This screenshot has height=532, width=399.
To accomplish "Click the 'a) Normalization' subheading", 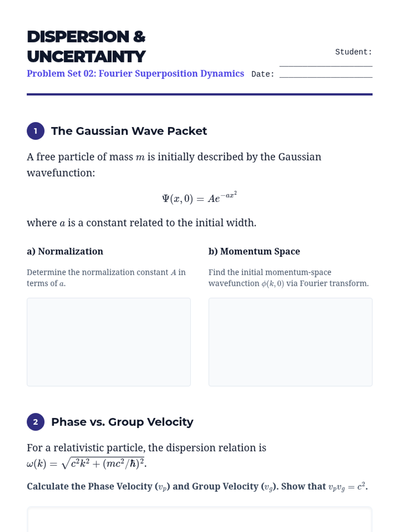I will [65, 251].
